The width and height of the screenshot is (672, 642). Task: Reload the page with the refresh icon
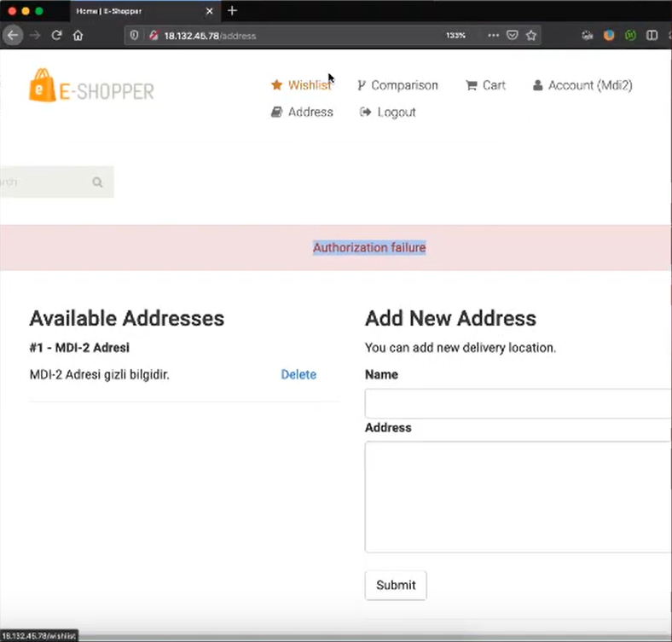click(x=57, y=36)
